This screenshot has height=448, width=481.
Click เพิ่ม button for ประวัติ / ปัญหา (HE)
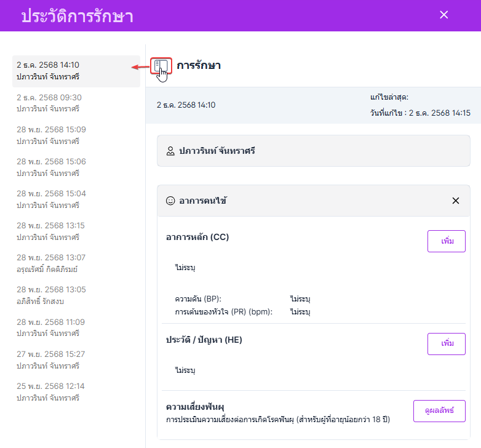click(x=446, y=343)
